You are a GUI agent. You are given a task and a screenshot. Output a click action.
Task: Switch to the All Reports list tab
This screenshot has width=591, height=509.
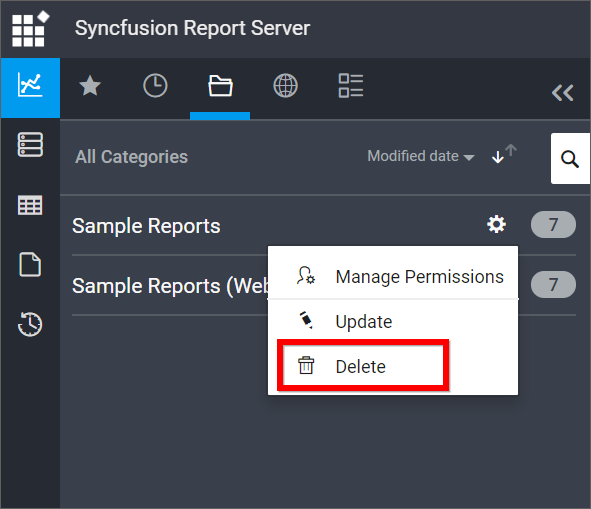(x=351, y=86)
